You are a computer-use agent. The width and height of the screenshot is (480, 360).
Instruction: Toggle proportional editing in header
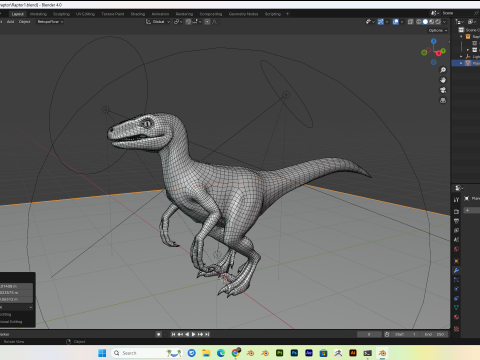[x=207, y=22]
